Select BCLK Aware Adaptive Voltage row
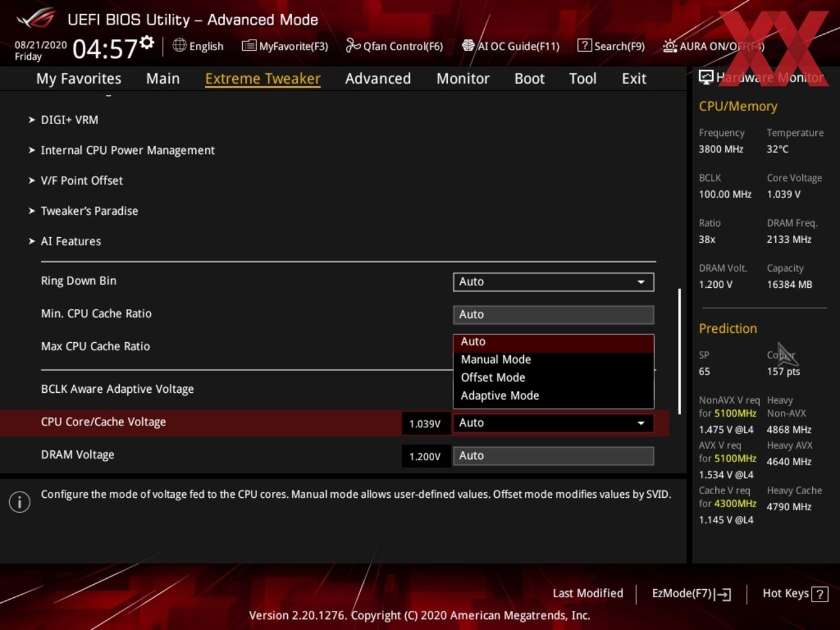 [x=117, y=389]
